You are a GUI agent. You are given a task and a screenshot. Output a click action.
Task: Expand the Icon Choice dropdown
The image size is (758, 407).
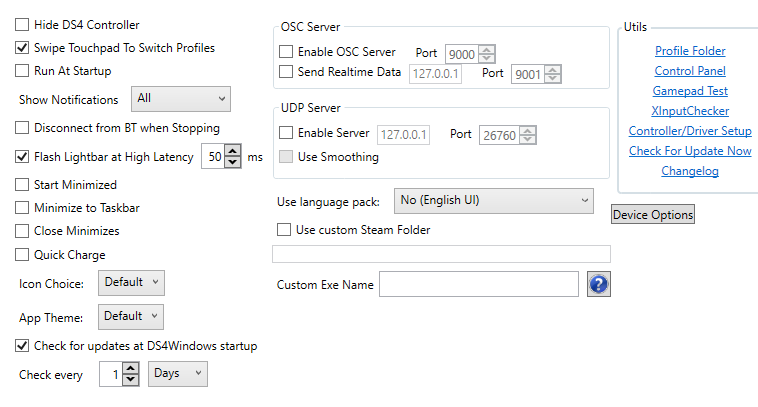click(x=131, y=283)
